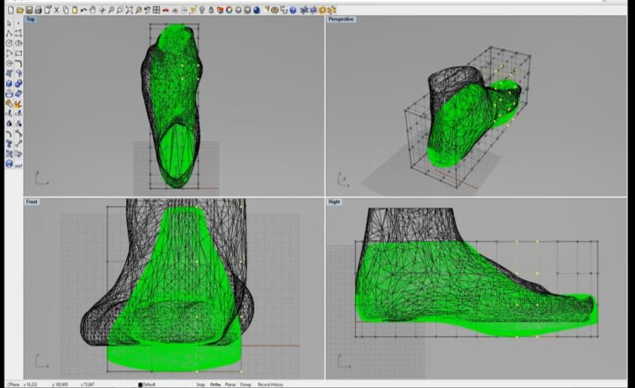Open the Perspective viewport title menu
The image size is (635, 388).
tap(341, 19)
